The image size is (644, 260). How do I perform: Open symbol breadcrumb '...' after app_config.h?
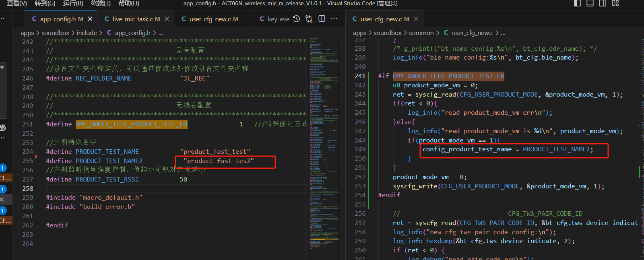click(x=161, y=33)
